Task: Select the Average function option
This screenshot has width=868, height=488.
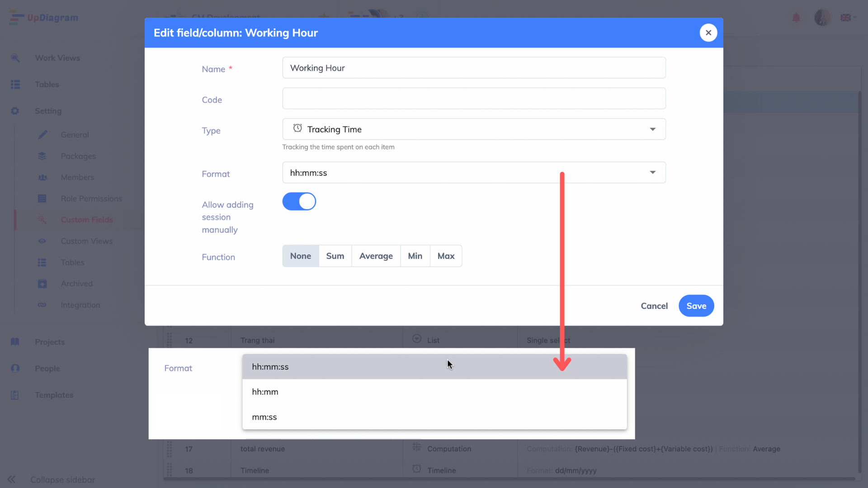Action: (376, 256)
